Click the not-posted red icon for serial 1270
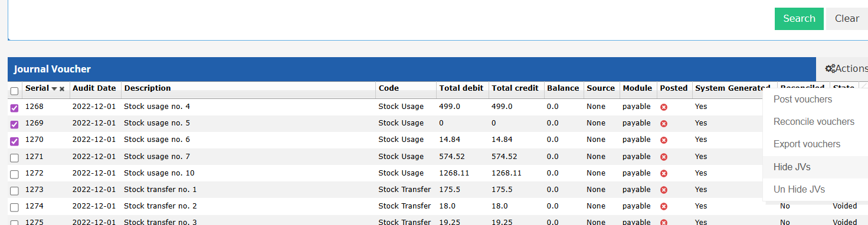Image resolution: width=868 pixels, height=225 pixels. 664,140
